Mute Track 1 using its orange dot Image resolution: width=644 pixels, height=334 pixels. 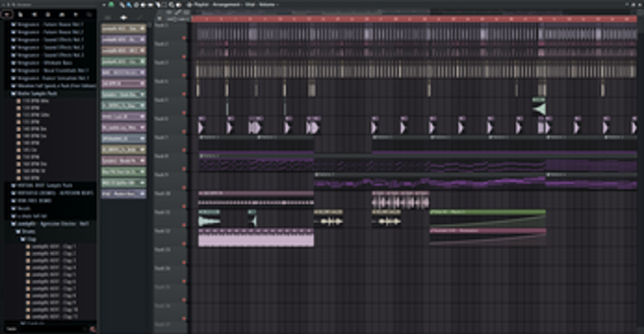[x=185, y=26]
